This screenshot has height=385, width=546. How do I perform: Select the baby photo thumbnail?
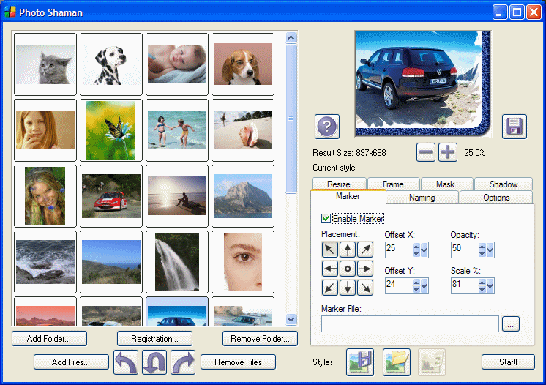pyautogui.click(x=177, y=64)
